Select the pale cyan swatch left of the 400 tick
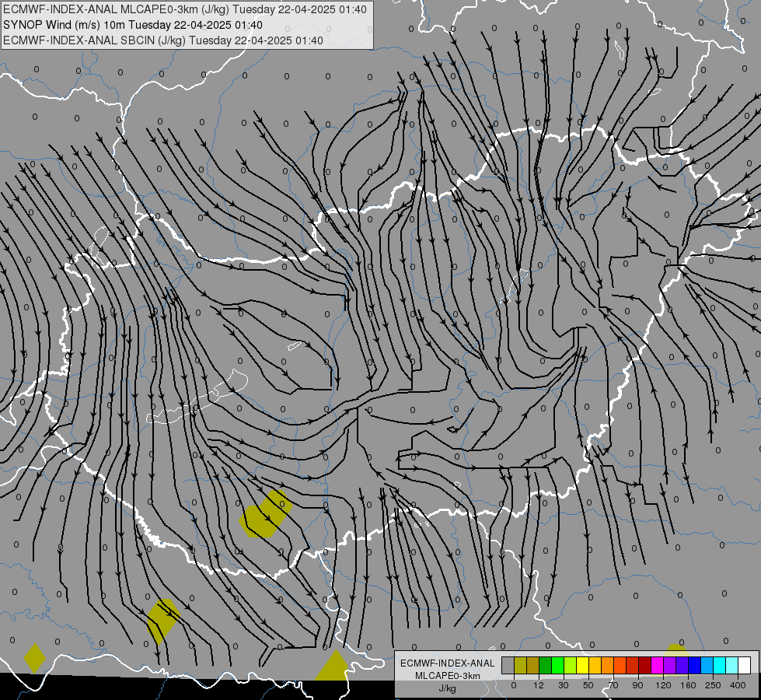Image resolution: width=761 pixels, height=700 pixels. click(x=732, y=665)
